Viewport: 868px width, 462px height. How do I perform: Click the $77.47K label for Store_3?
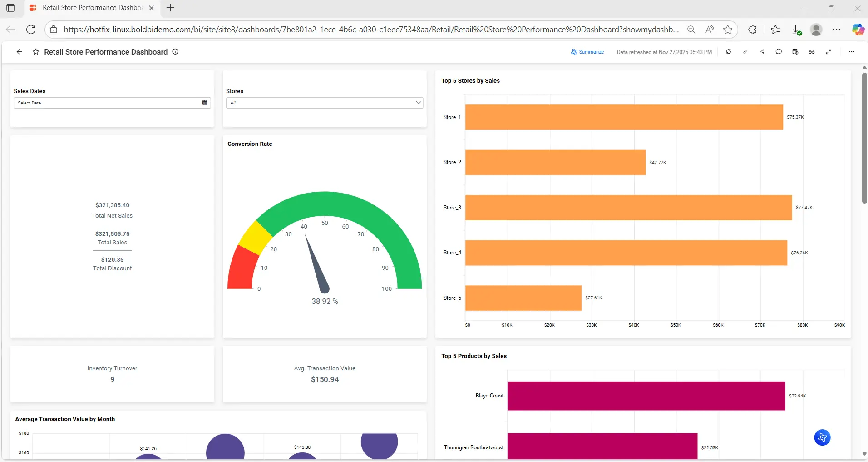pos(804,208)
